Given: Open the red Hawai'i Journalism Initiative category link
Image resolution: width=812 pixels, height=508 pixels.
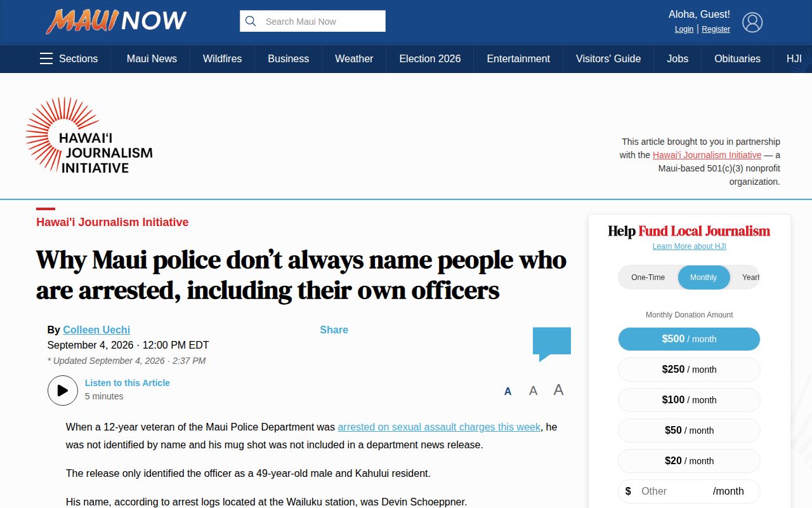Looking at the screenshot, I should click(112, 222).
